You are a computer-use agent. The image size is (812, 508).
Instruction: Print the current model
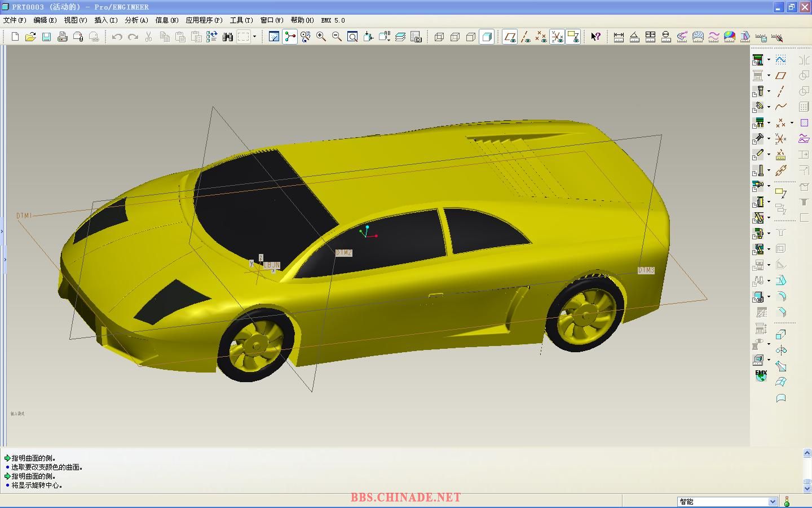pyautogui.click(x=62, y=37)
